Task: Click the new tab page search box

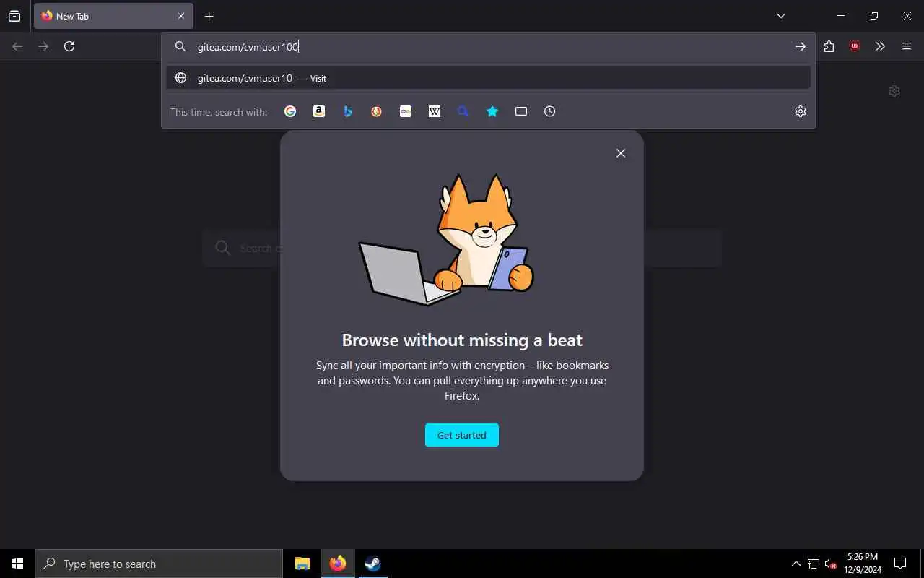Action: tap(462, 249)
